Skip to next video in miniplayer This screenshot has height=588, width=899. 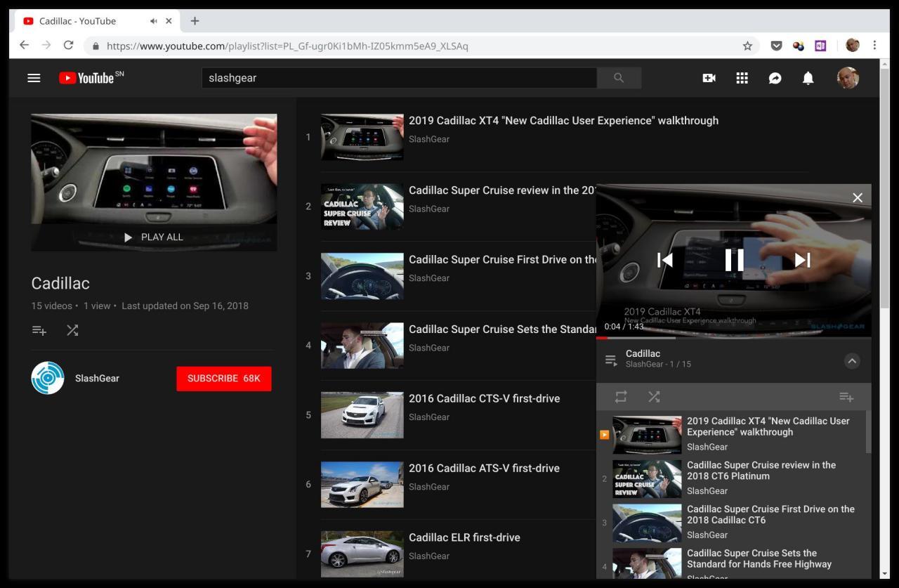(802, 260)
